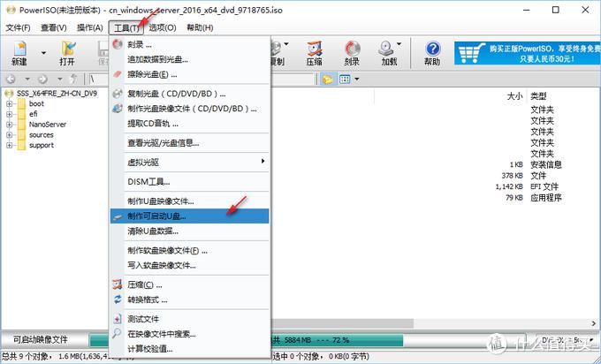Click the Help (帮助) toolbar icon
Screen dimensions: 601x364
coord(432,53)
